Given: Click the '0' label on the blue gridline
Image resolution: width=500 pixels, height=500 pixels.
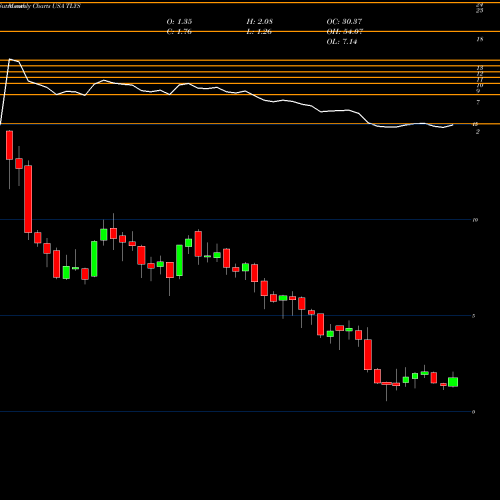Looking at the screenshot, I should [x=474, y=412].
